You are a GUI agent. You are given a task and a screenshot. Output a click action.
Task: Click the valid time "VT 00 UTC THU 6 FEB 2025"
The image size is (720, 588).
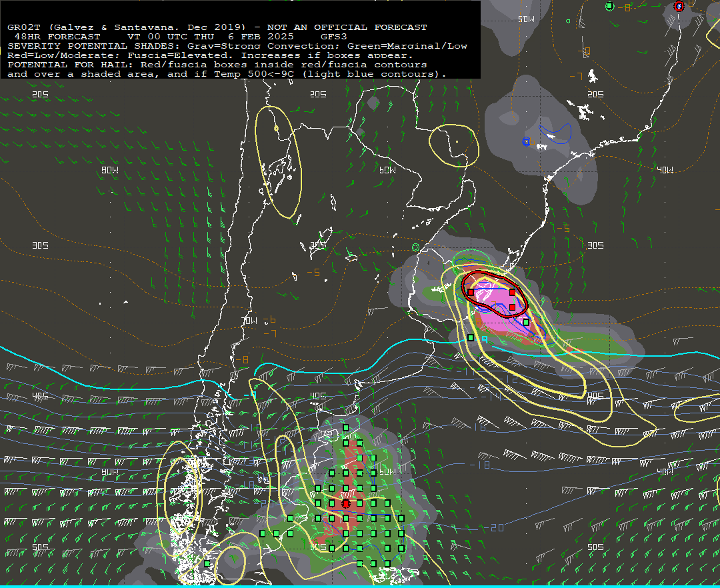pyautogui.click(x=211, y=37)
